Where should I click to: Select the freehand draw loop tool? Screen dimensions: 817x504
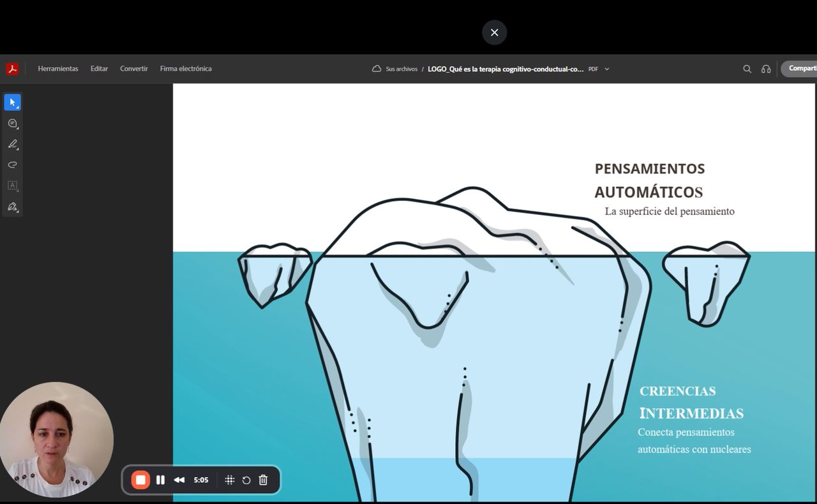pyautogui.click(x=12, y=165)
